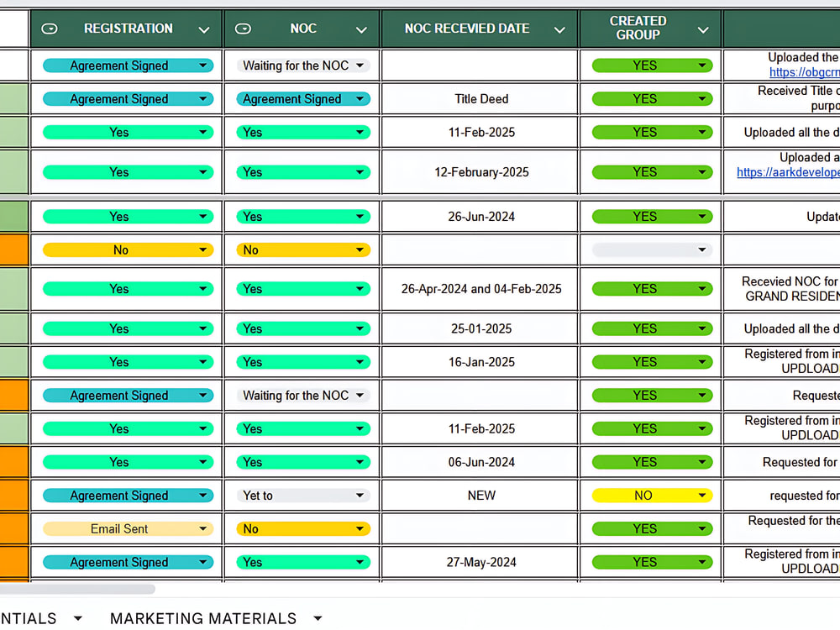Open the 'Yet to' NOC dropdown
Image resolution: width=840 pixels, height=630 pixels.
(303, 496)
